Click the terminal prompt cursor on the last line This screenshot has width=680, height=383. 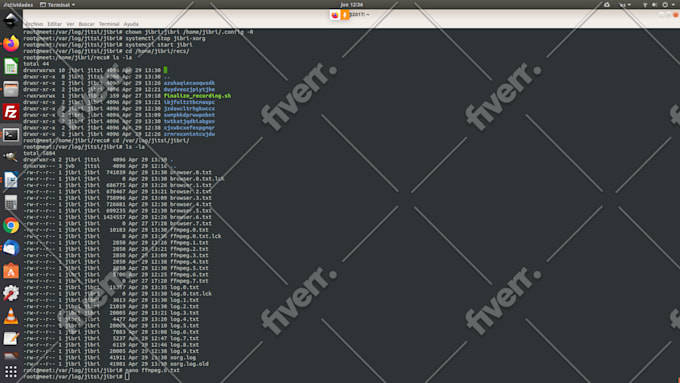pos(127,376)
